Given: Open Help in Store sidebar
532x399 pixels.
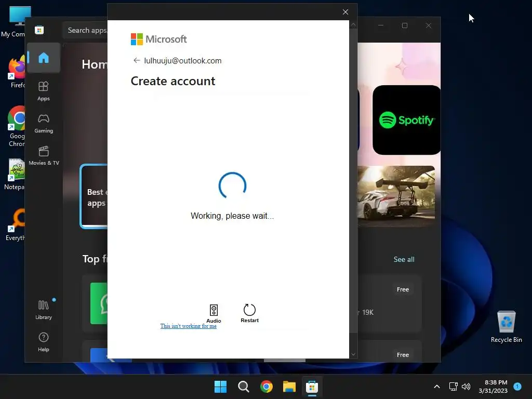Looking at the screenshot, I should tap(44, 342).
